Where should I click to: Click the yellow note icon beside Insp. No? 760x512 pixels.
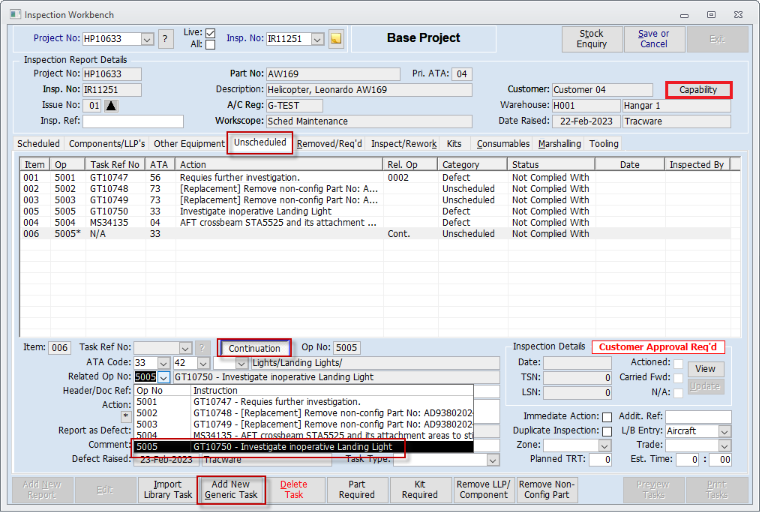coord(336,39)
